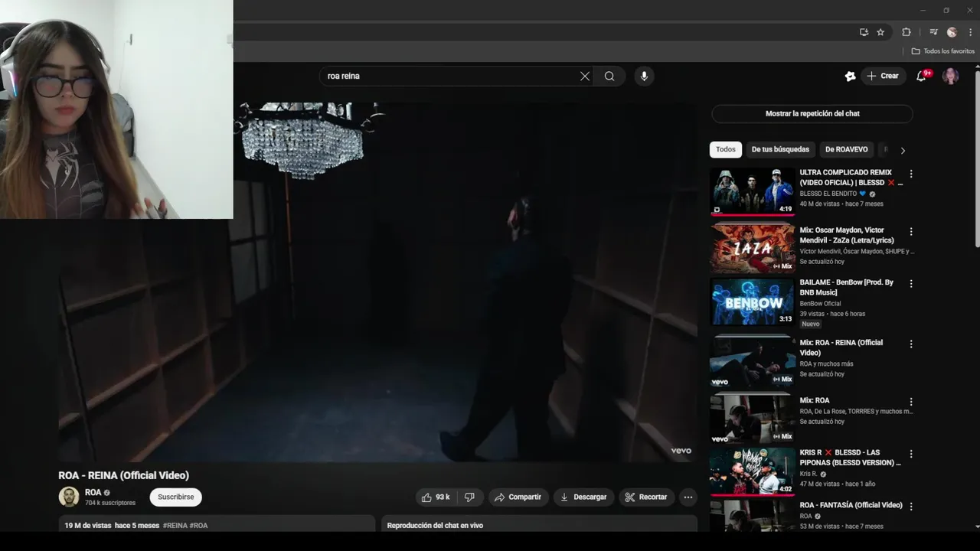Click BAILAME - BenBow video title
Viewport: 980px width, 551px height.
point(847,287)
